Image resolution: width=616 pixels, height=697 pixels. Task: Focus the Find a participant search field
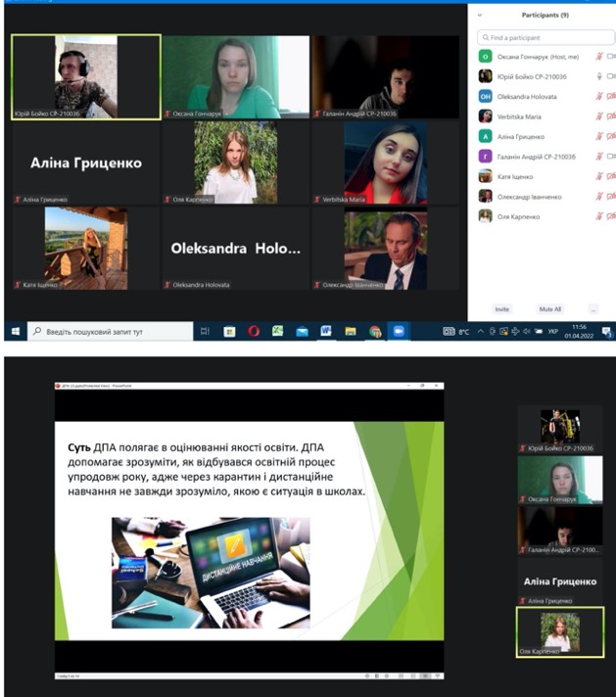(545, 38)
